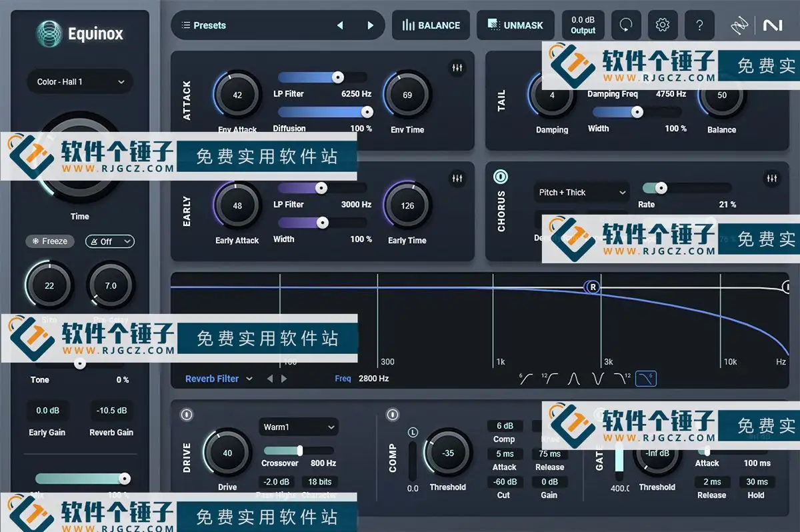Click the Size knob showing 22
The height and width of the screenshot is (532, 800).
point(49,285)
